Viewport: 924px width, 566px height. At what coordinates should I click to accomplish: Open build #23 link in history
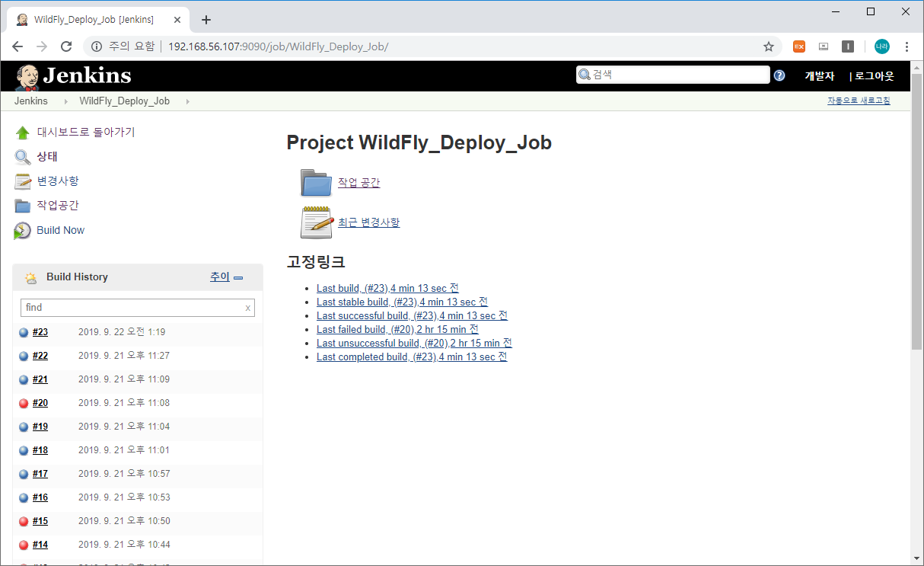[x=40, y=332]
